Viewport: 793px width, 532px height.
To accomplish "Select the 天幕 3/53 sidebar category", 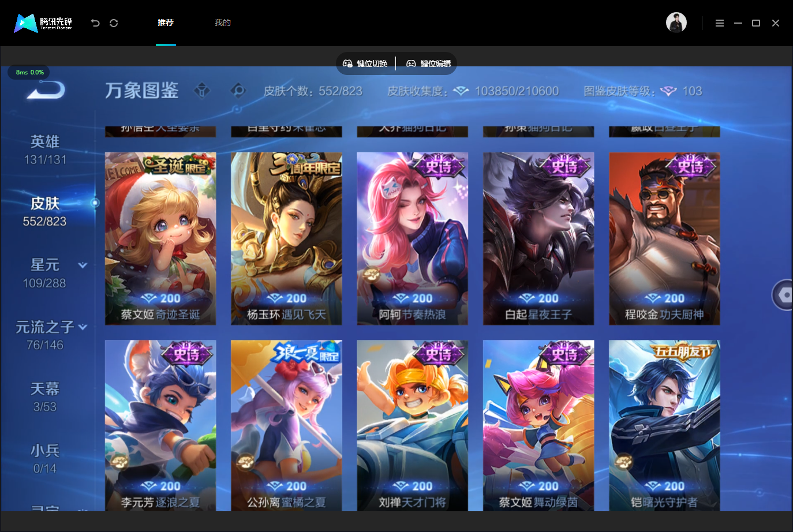I will click(45, 397).
